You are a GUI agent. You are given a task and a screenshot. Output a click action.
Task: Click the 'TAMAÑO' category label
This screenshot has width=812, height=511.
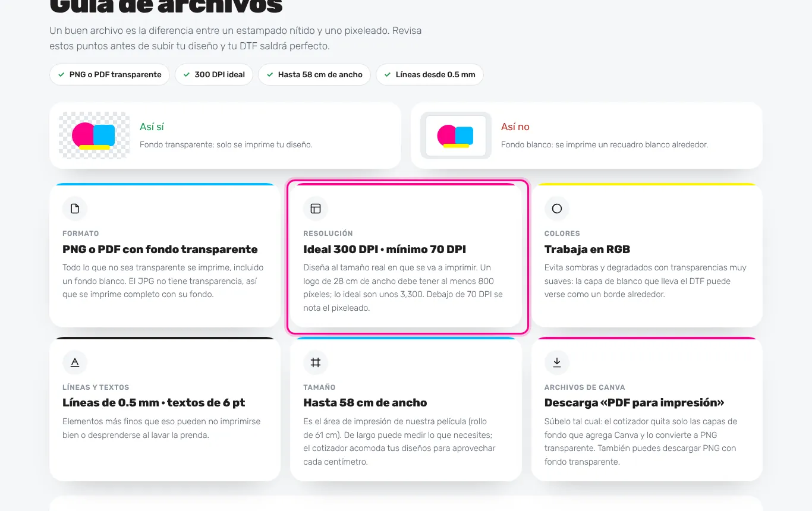pyautogui.click(x=319, y=387)
